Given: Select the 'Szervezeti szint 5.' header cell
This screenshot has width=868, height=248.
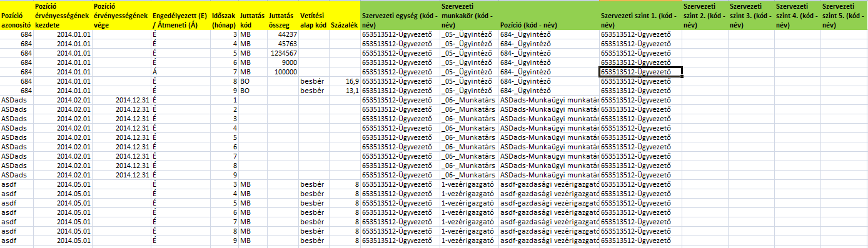Looking at the screenshot, I should point(844,15).
